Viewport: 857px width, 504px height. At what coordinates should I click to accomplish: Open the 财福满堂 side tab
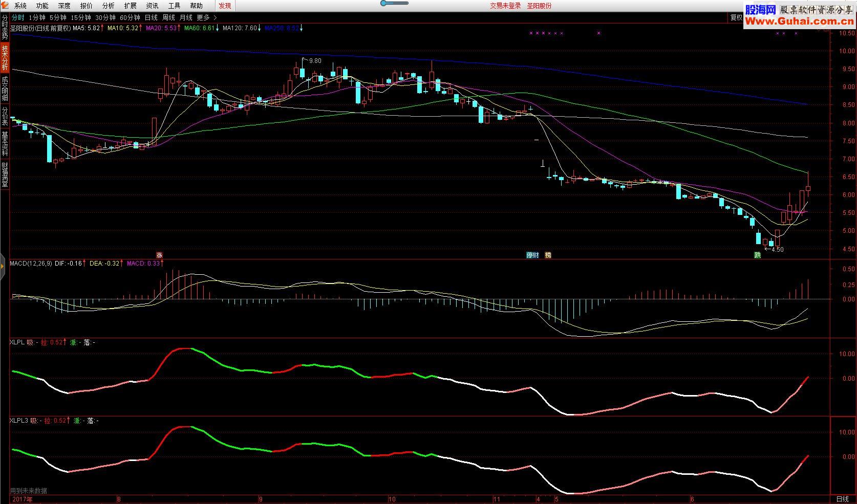pos(5,174)
